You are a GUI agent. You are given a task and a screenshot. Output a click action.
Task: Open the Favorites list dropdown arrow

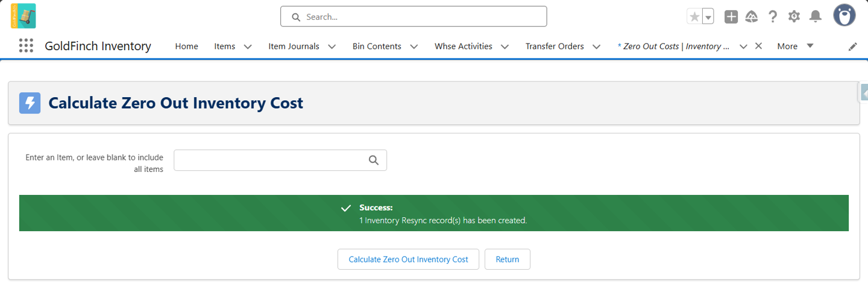pyautogui.click(x=708, y=16)
